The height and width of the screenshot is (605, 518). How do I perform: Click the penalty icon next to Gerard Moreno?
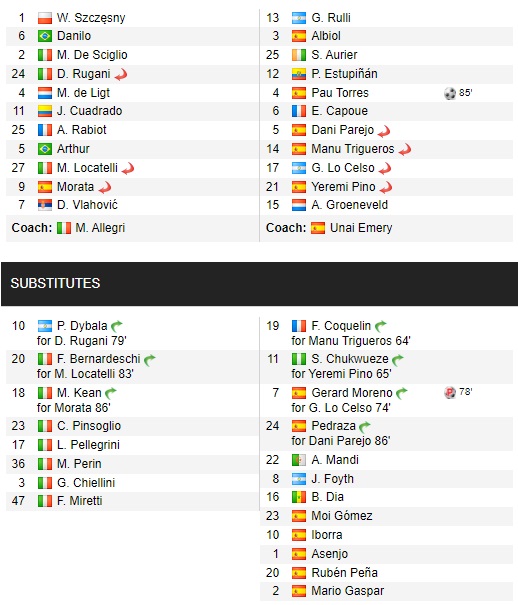point(450,393)
